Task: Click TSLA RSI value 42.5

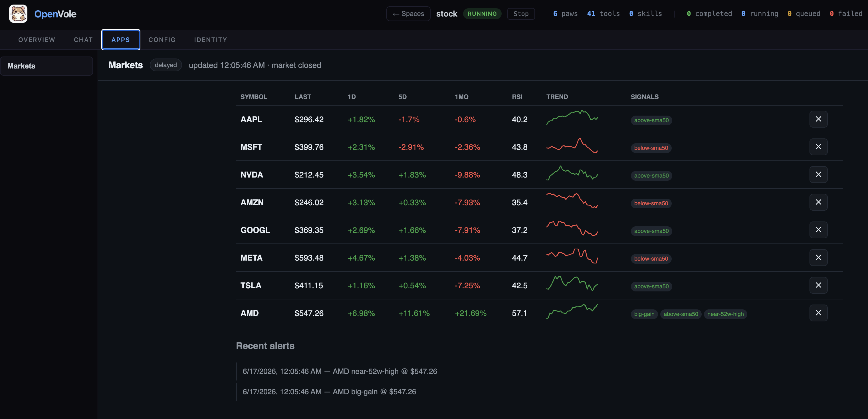Action: click(519, 285)
